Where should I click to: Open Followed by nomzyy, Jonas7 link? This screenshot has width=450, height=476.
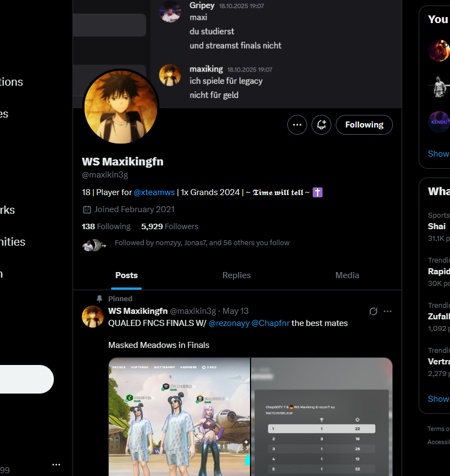202,243
